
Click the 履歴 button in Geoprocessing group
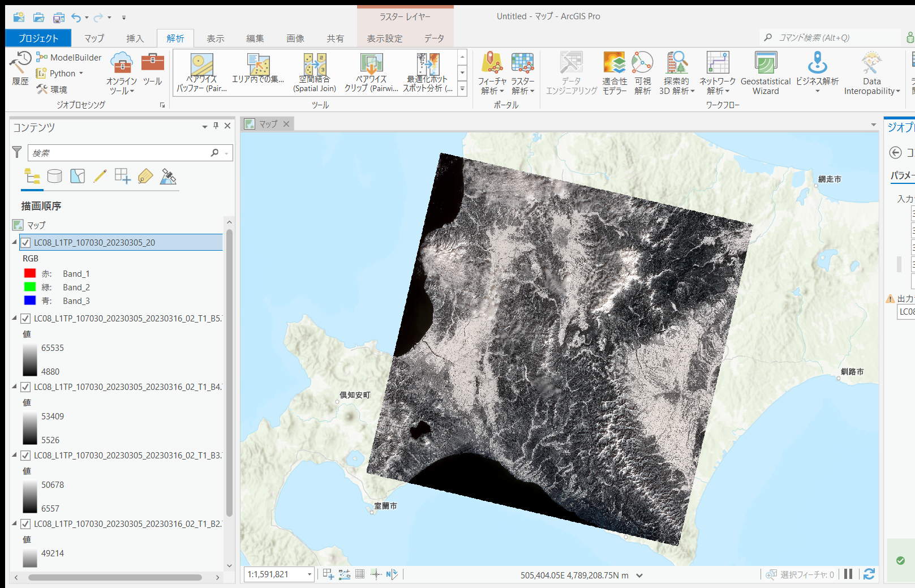click(20, 70)
